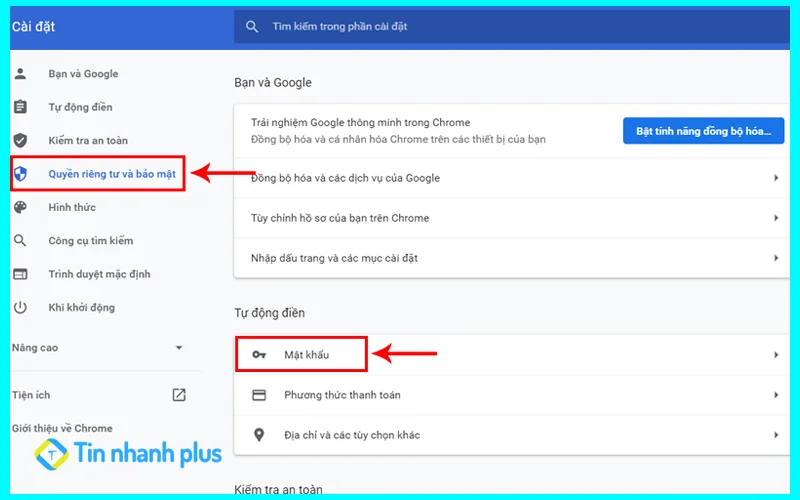
Task: Expand the Nâng cao dropdown arrow
Action: click(x=179, y=347)
